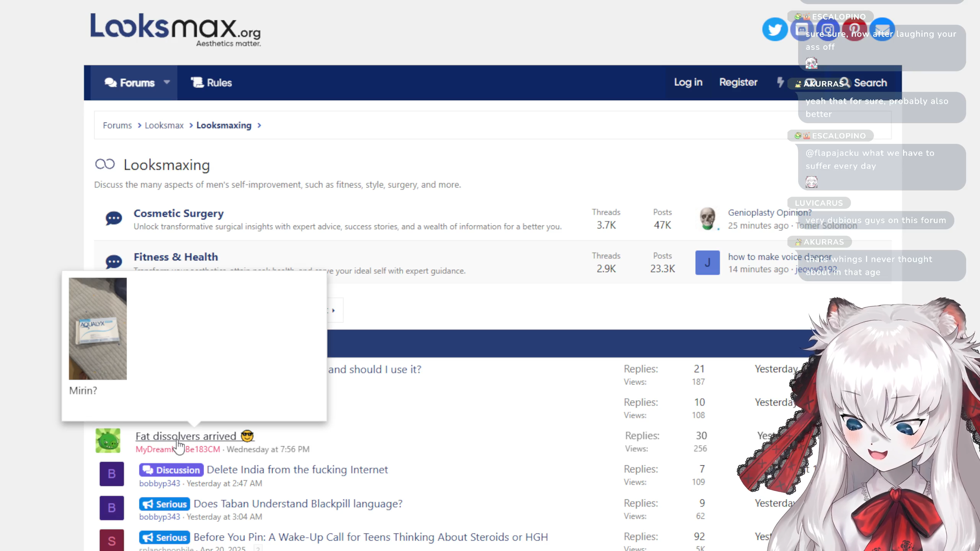Open the Rules navigation tab

coord(211,83)
